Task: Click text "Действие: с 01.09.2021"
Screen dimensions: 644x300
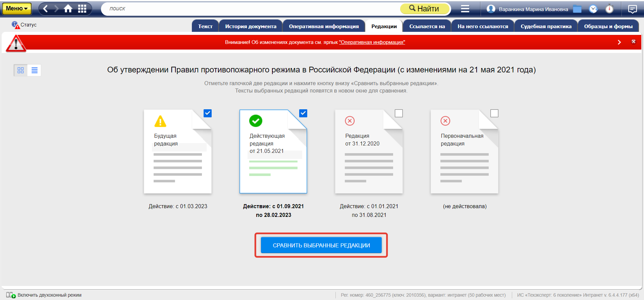Action: [273, 206]
